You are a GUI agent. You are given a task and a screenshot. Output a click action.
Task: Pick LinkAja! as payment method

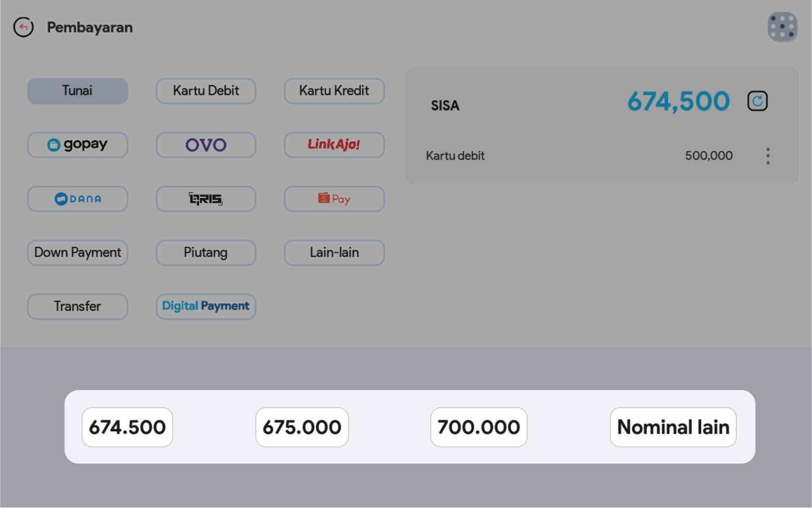[x=334, y=145]
